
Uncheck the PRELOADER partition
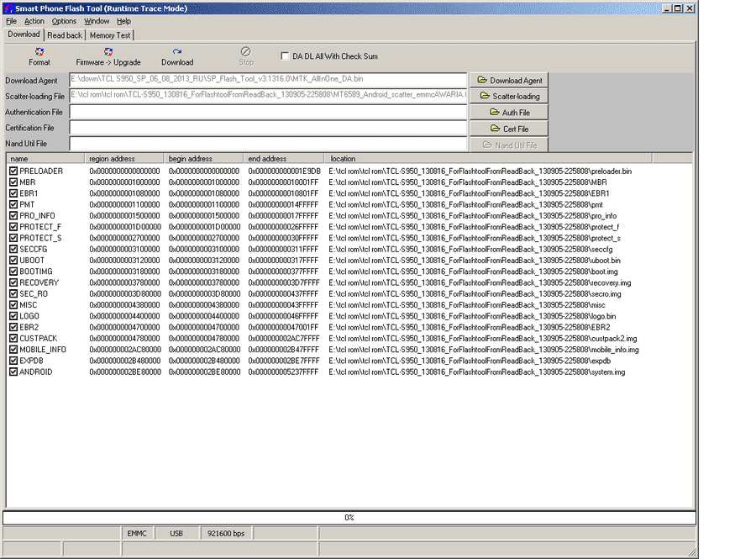13,171
